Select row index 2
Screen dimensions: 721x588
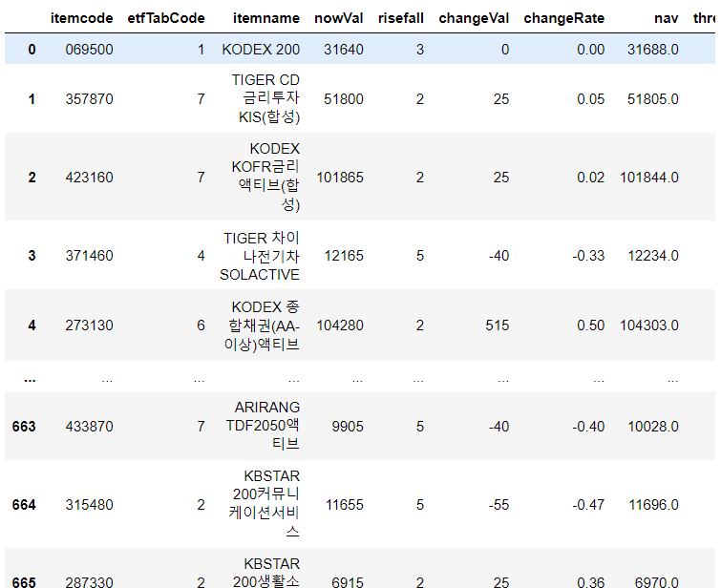click(x=32, y=177)
